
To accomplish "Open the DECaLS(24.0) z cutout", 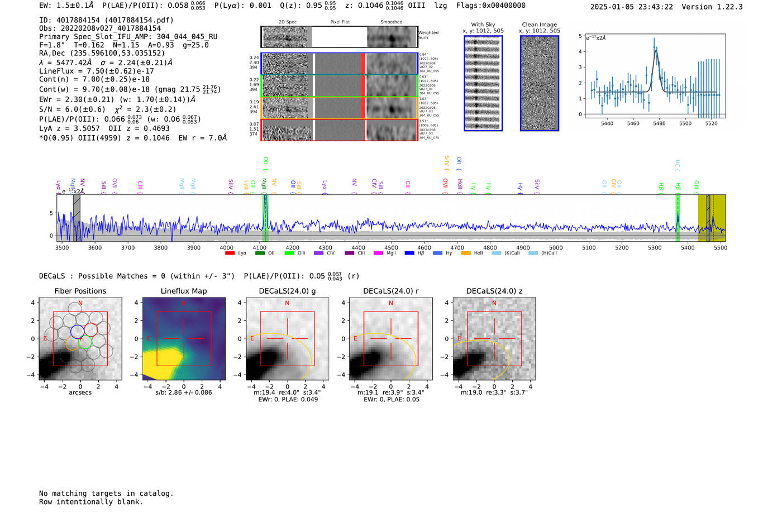I will point(494,339).
